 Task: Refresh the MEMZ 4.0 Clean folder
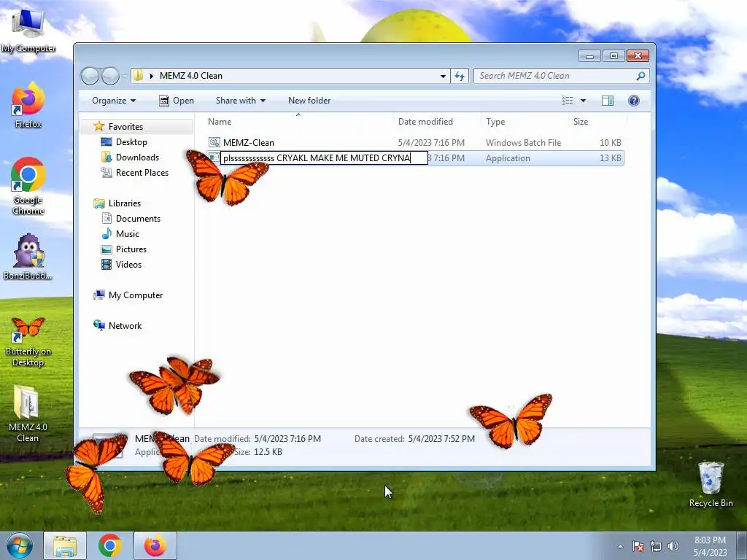tap(460, 76)
